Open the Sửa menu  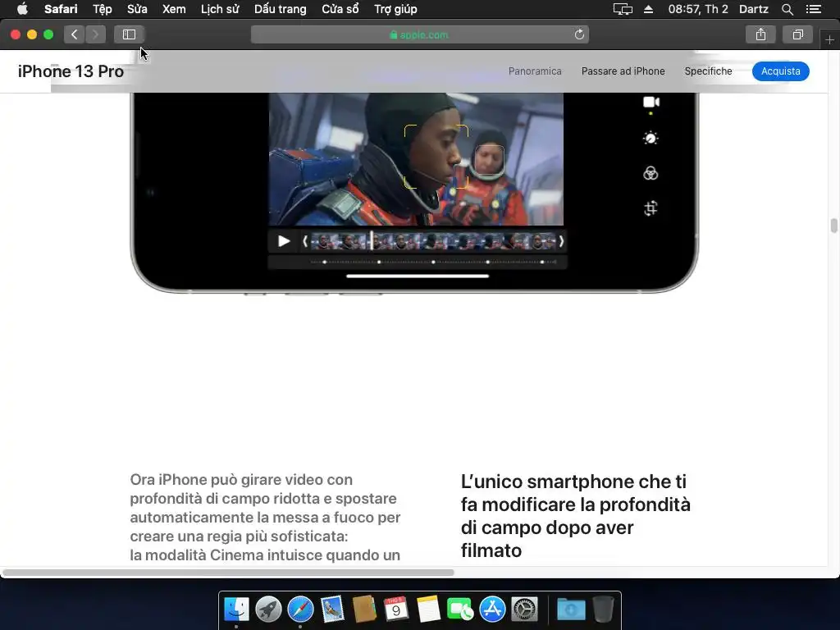coord(137,9)
